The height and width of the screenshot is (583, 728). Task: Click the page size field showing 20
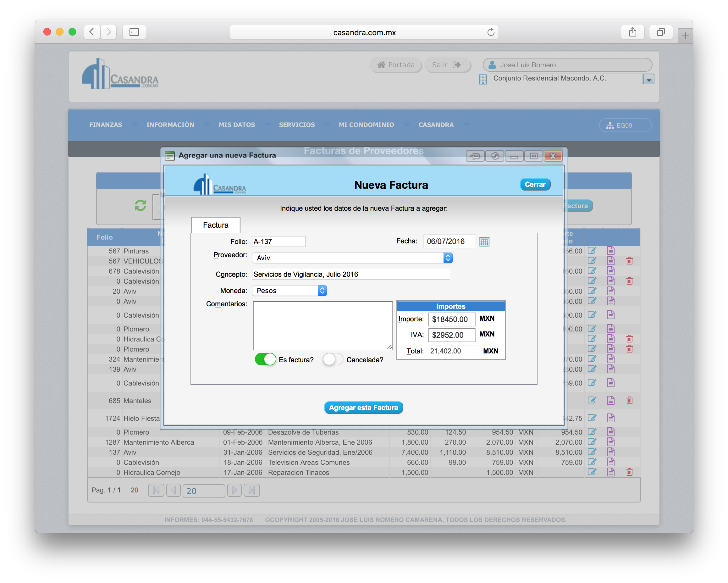(204, 491)
